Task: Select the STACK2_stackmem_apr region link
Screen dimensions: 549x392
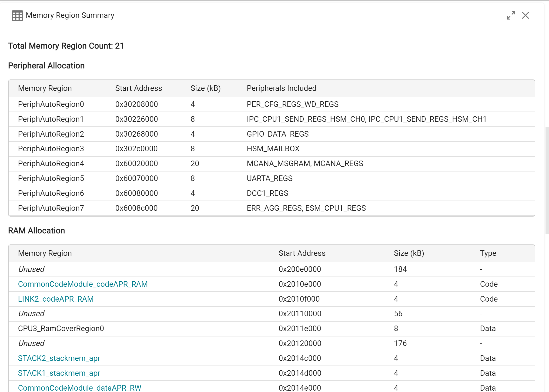Action: [x=59, y=358]
